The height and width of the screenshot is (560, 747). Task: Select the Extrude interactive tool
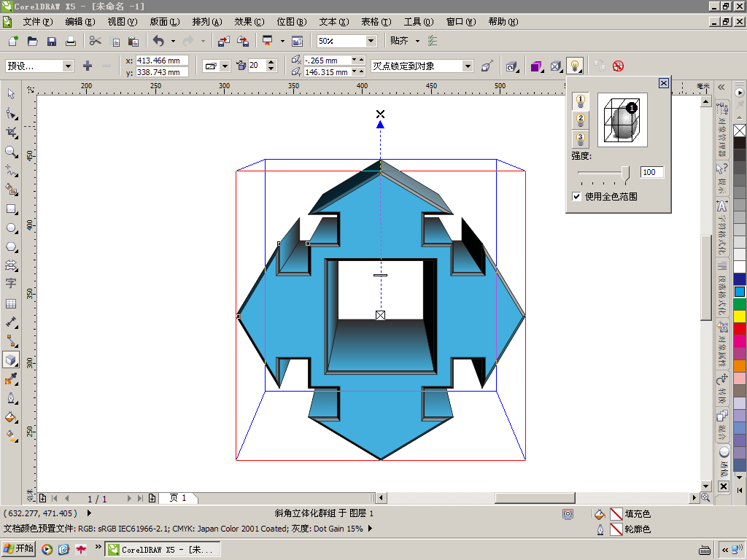(11, 360)
